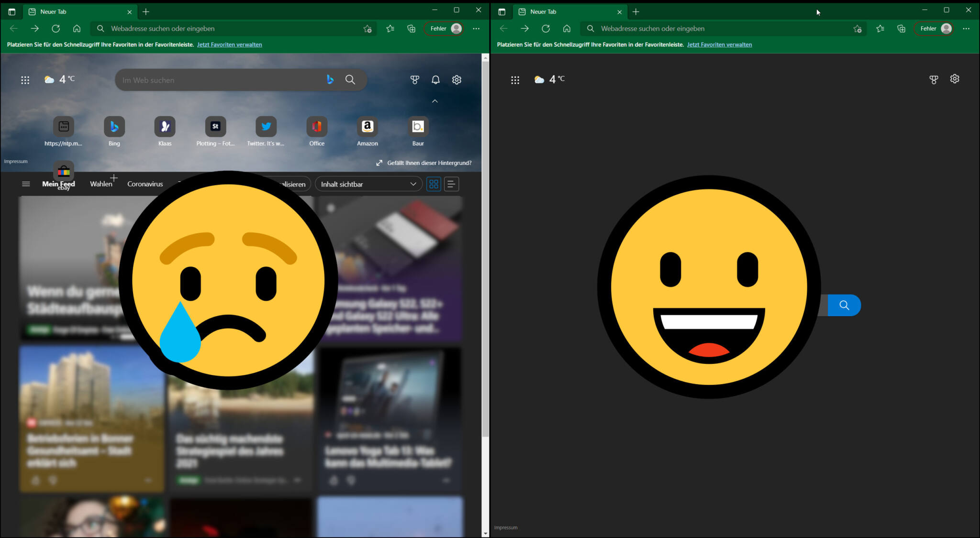This screenshot has height=538, width=980.
Task: Open the notifications bell on the new tab page
Action: [x=435, y=79]
